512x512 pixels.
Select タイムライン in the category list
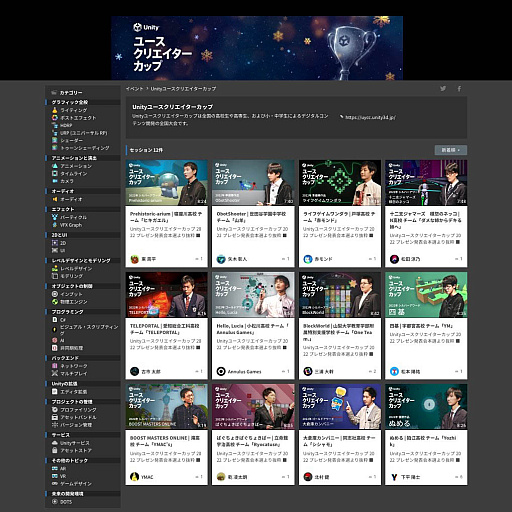click(74, 174)
